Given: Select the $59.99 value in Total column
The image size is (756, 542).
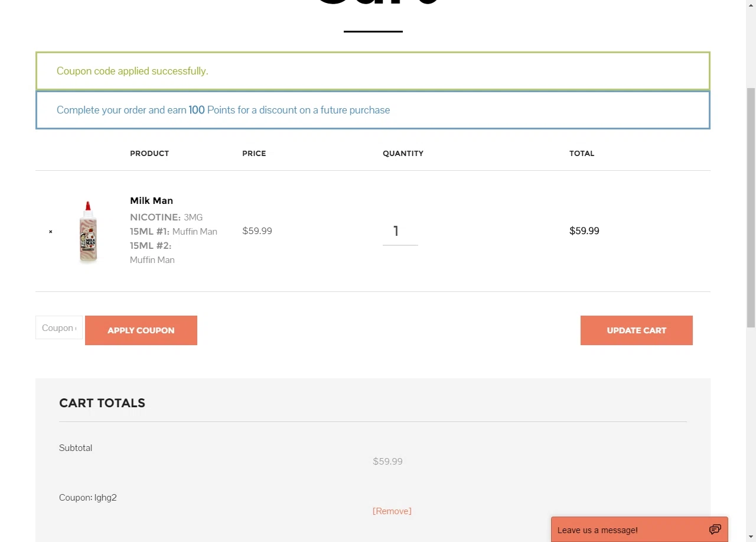Looking at the screenshot, I should [x=584, y=231].
